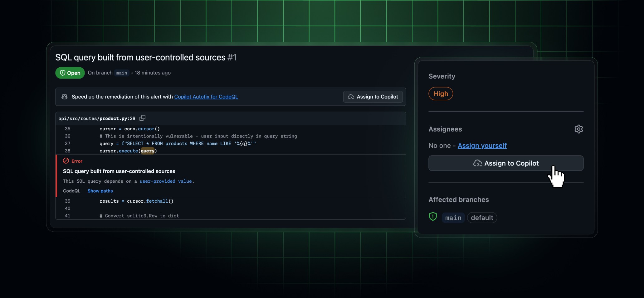Click the api/src/routes/product.py:38 file path
Image resolution: width=644 pixels, height=298 pixels.
click(x=97, y=118)
